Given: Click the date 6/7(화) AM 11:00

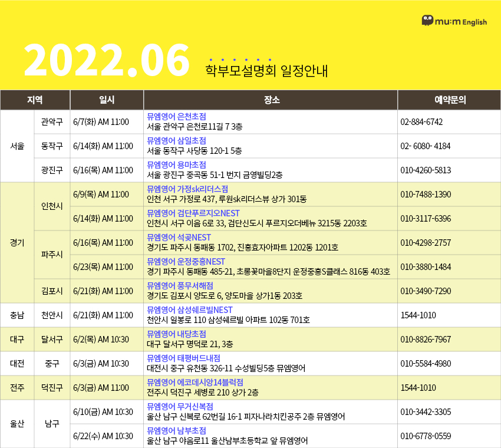Looking at the screenshot, I should (x=101, y=122).
